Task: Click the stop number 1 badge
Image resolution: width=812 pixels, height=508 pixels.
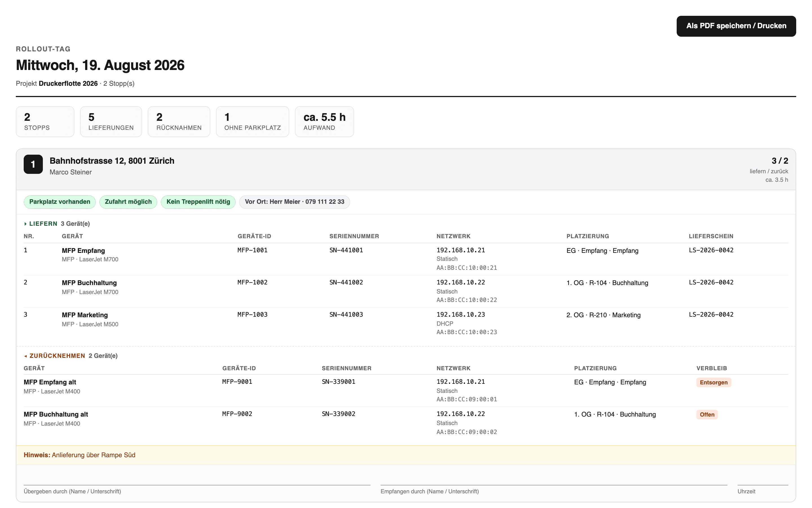Action: coord(33,164)
